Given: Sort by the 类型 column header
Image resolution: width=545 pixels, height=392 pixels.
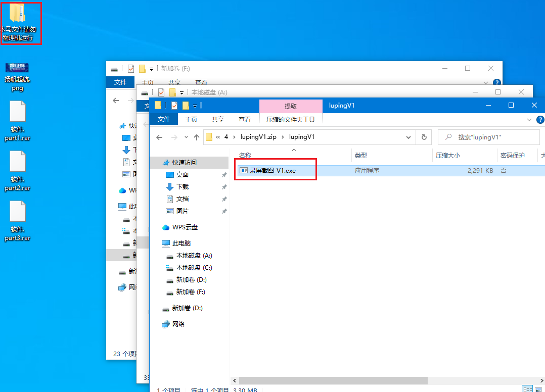Looking at the screenshot, I should click(x=361, y=156).
